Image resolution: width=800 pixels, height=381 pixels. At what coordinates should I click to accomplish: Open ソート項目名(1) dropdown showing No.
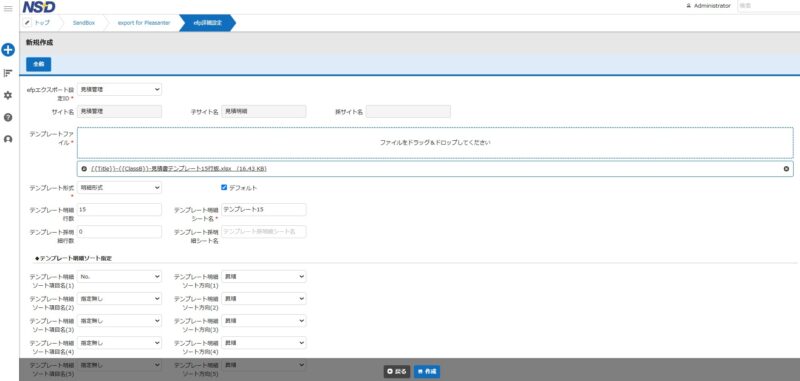(119, 276)
